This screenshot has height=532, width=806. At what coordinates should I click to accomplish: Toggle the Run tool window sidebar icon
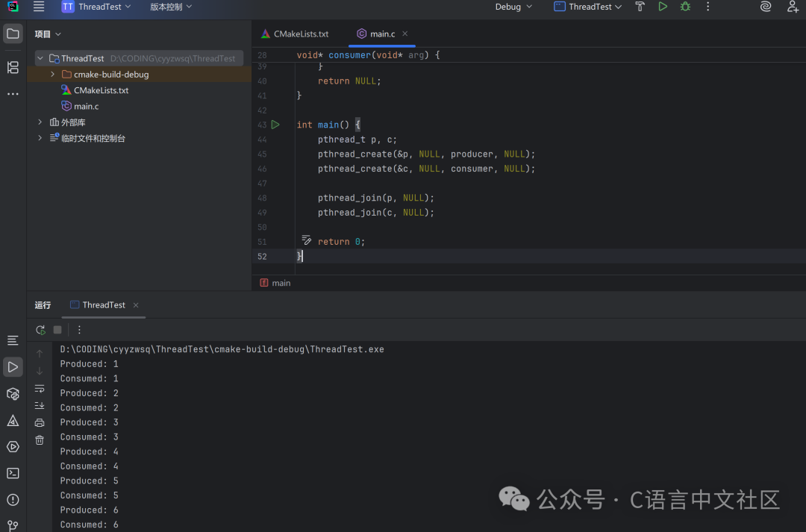(x=13, y=367)
